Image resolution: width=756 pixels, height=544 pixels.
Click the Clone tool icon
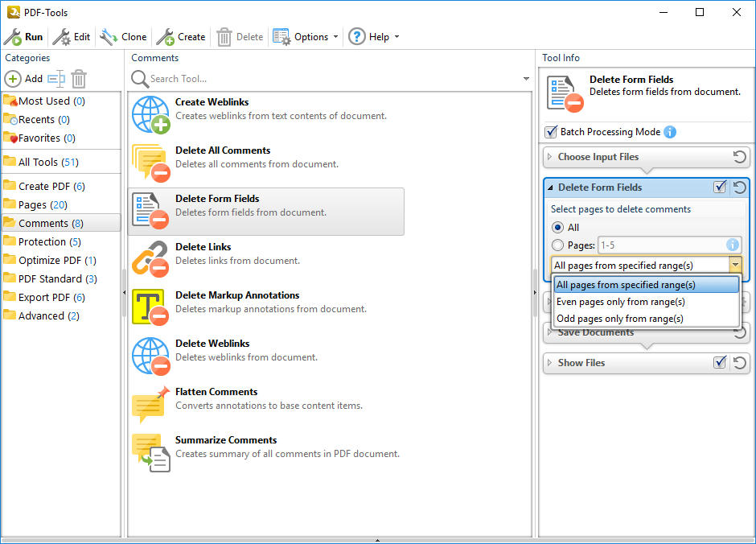[x=109, y=37]
